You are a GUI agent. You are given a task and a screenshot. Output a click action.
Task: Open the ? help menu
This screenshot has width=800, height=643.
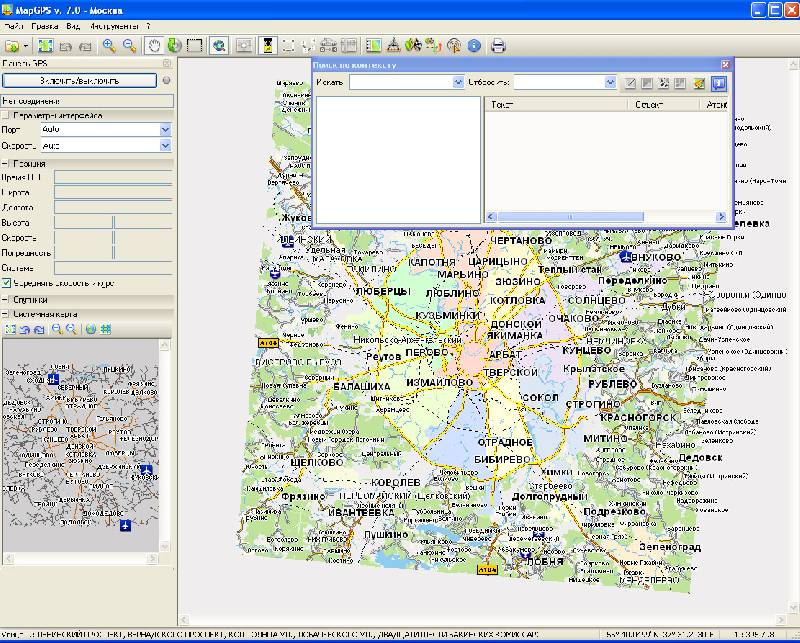[148, 26]
